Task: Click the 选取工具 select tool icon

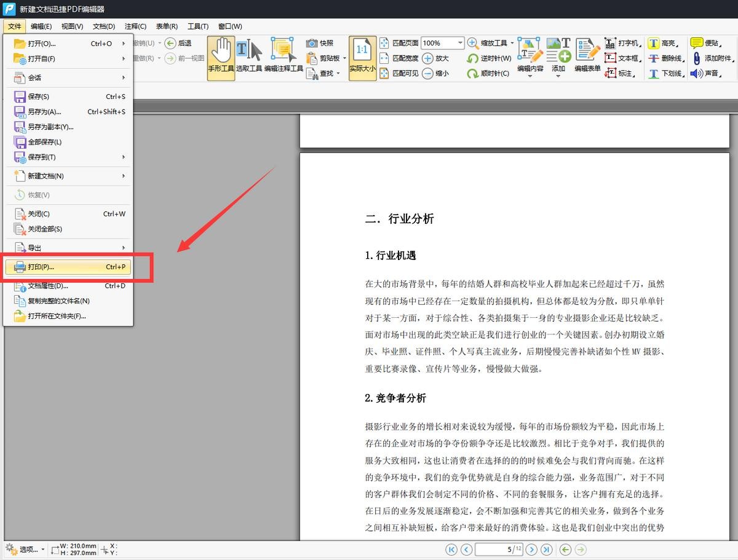Action: pos(249,58)
